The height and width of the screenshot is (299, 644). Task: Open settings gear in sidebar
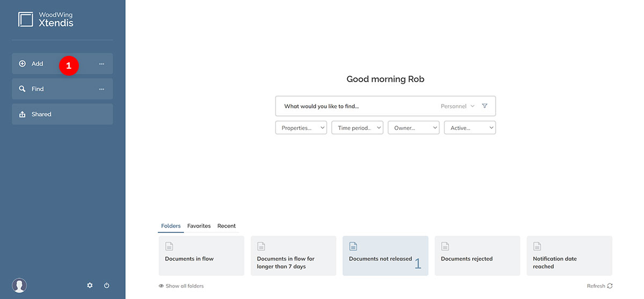[90, 286]
